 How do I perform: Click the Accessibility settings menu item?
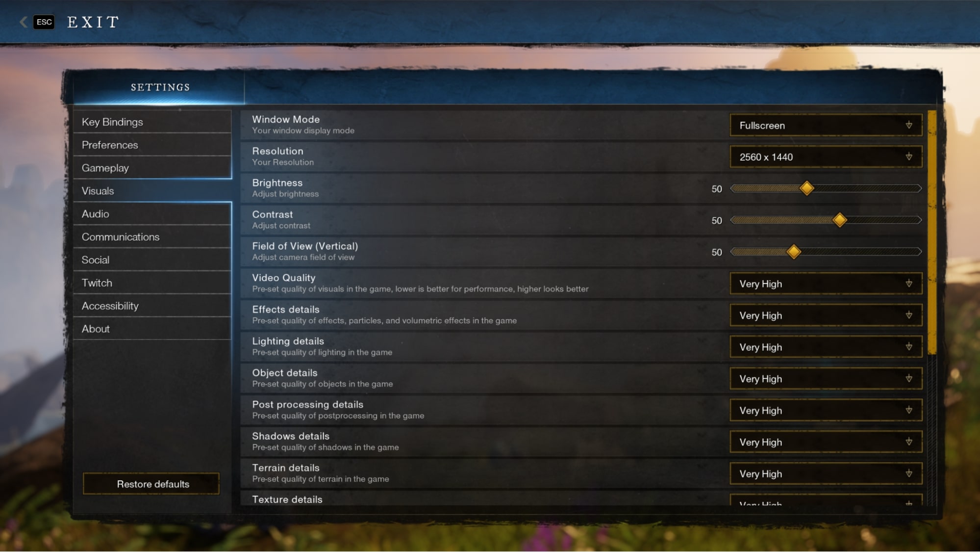(x=110, y=305)
